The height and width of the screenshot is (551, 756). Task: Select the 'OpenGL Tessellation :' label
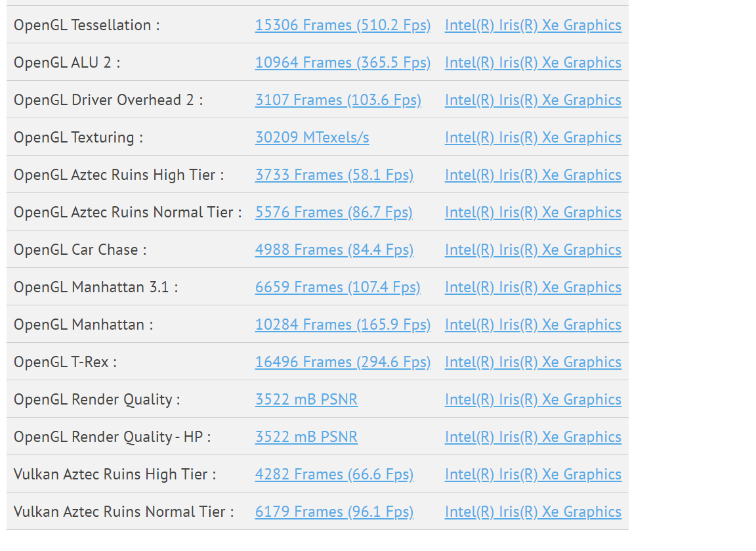87,25
